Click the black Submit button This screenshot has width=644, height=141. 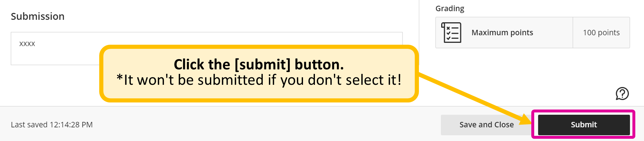(x=583, y=125)
